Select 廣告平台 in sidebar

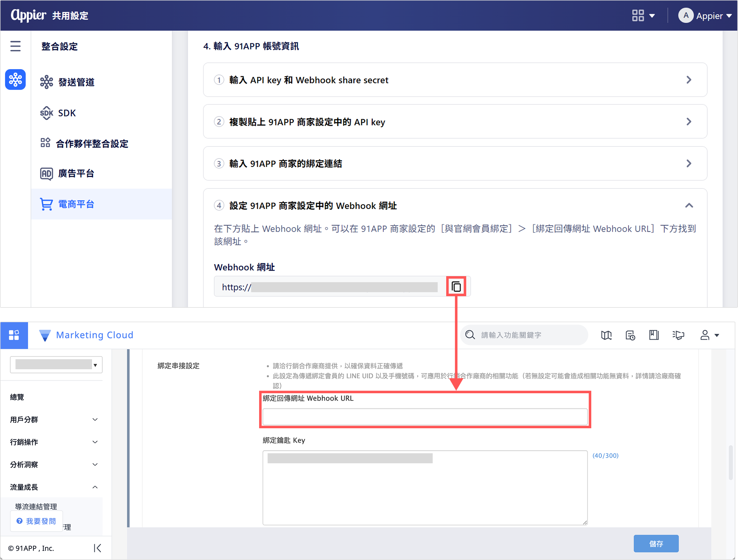tap(101, 173)
